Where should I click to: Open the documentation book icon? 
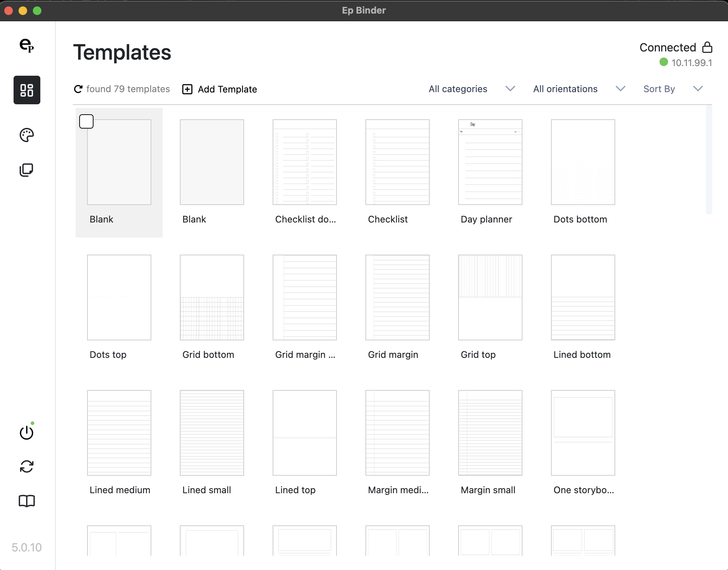[x=27, y=500]
